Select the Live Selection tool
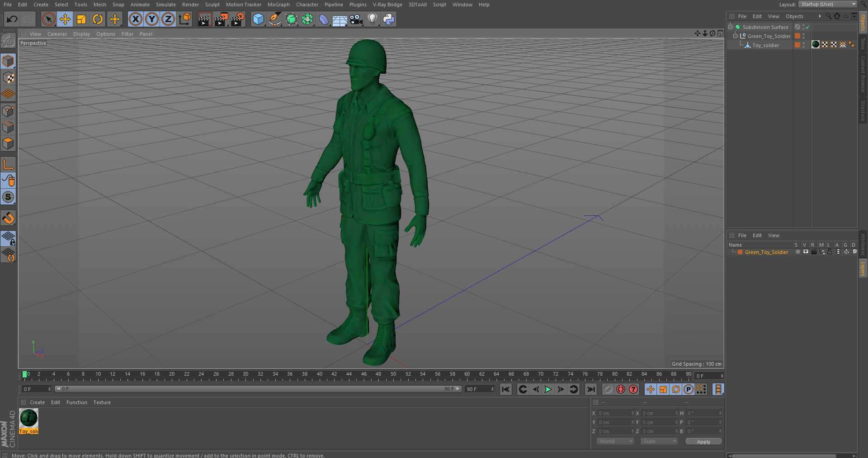This screenshot has width=868, height=458. tap(48, 19)
